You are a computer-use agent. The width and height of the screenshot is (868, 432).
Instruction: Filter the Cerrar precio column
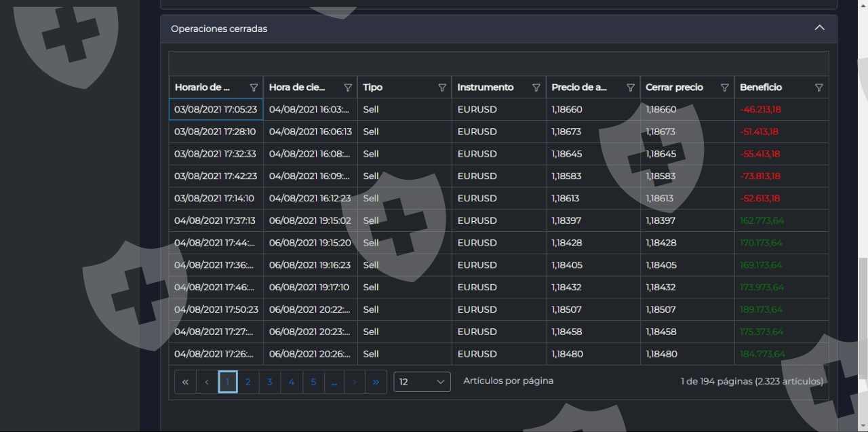724,87
